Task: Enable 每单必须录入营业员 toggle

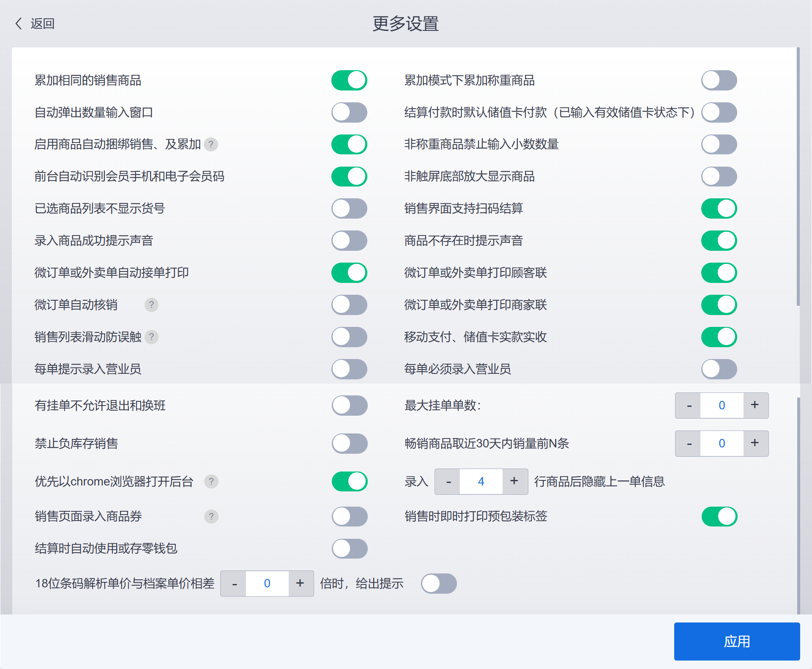Action: 719,369
